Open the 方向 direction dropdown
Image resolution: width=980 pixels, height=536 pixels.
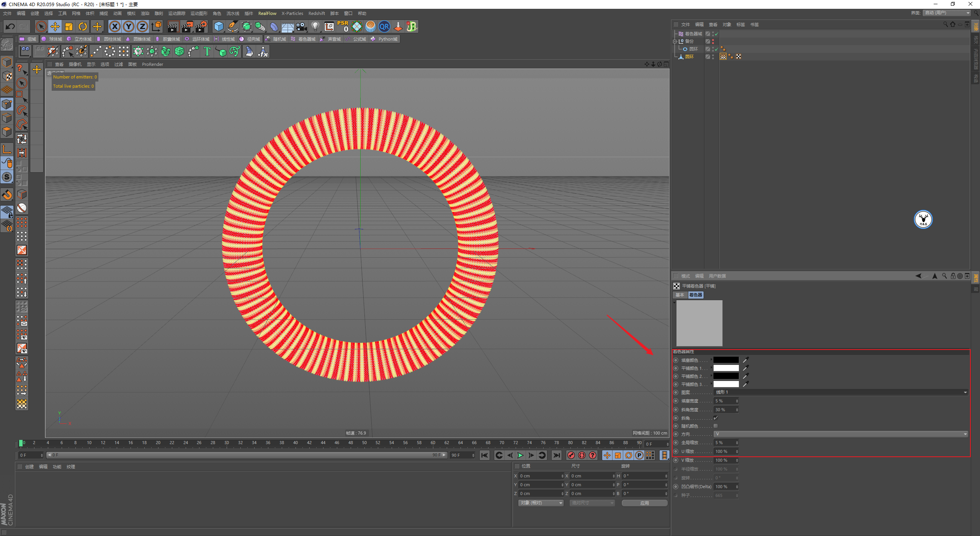840,434
